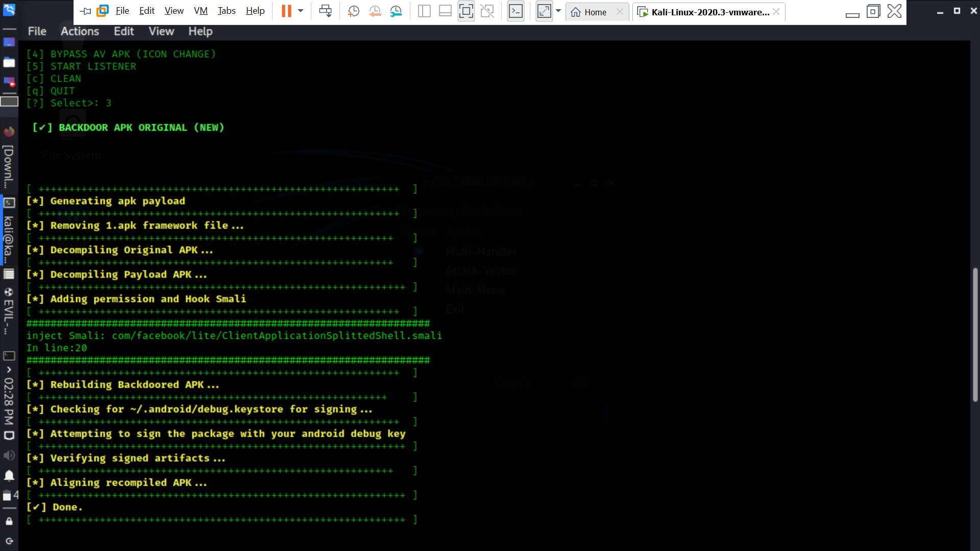This screenshot has width=980, height=551.
Task: Toggle console view mode
Action: click(x=516, y=11)
